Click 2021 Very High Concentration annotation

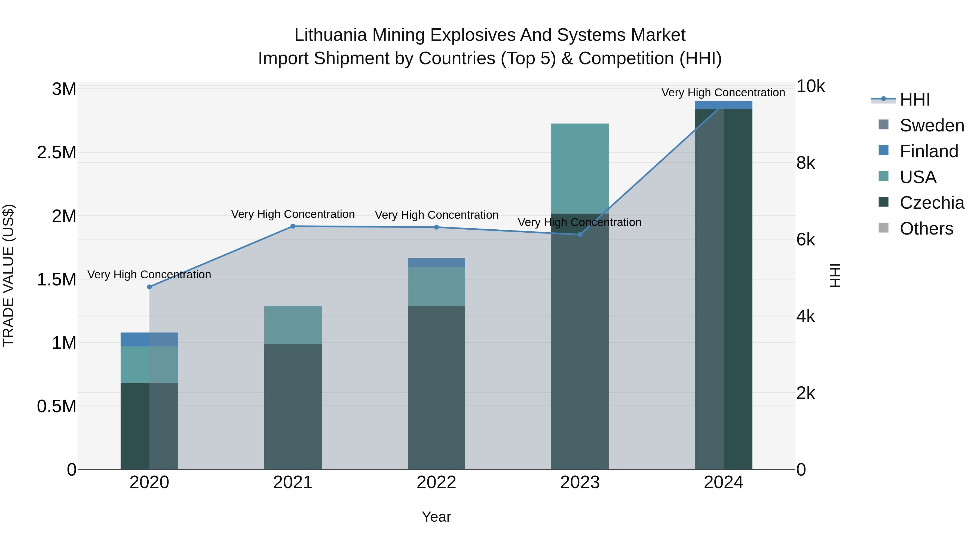click(x=293, y=214)
